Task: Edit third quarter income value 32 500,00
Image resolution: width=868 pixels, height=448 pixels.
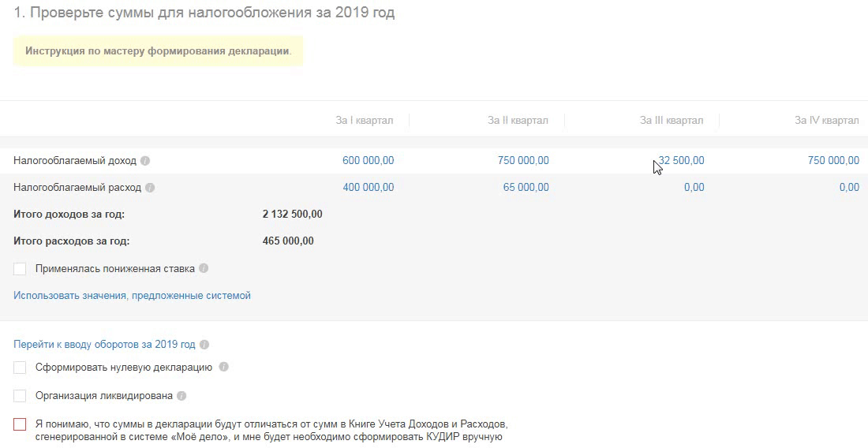Action: point(681,160)
